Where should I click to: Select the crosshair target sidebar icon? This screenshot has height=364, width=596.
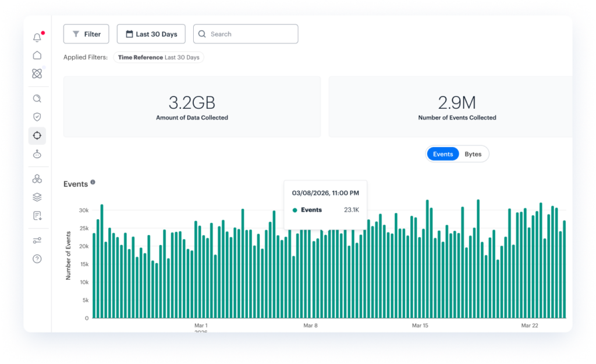click(37, 135)
